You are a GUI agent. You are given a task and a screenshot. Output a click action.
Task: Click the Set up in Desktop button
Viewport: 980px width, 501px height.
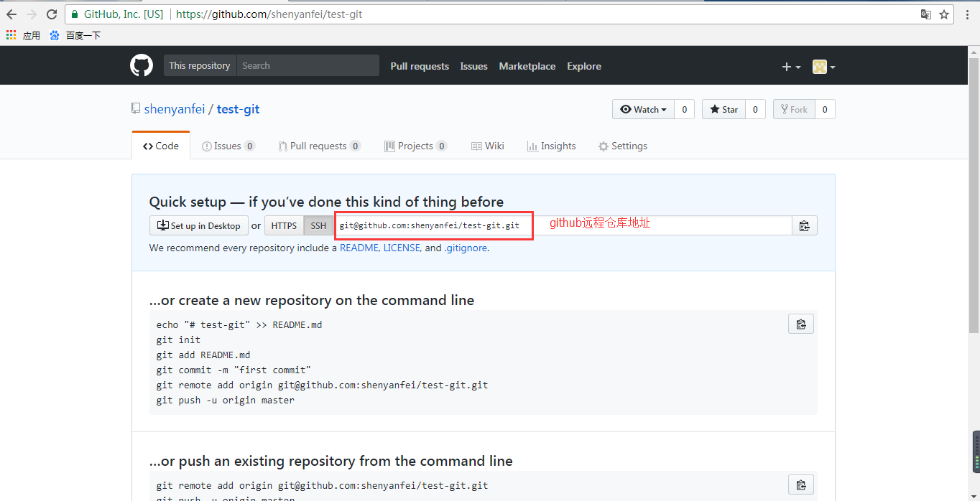coord(199,225)
